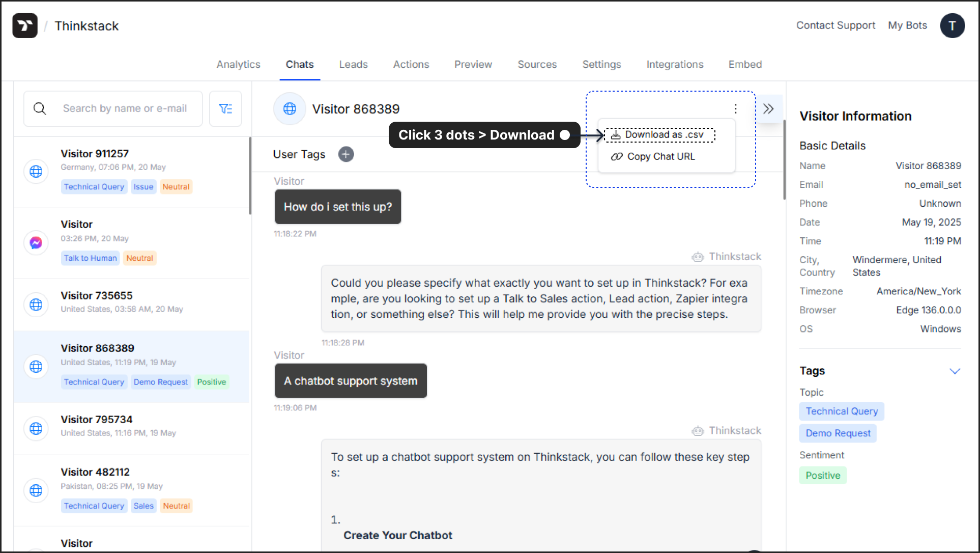Go to the Leads tab
The image size is (980, 553).
(x=353, y=65)
